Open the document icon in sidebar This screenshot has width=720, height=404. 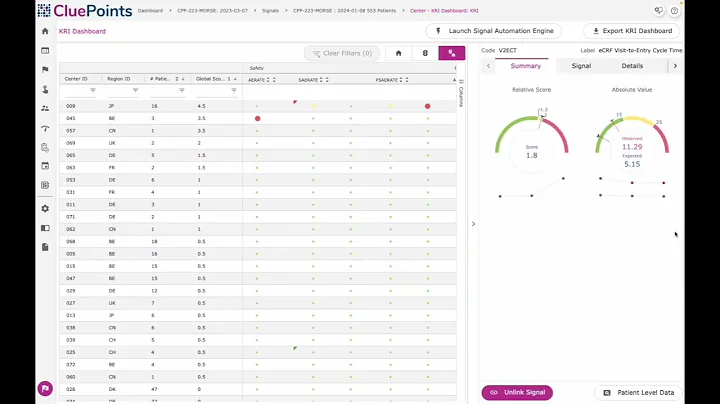coord(45,247)
